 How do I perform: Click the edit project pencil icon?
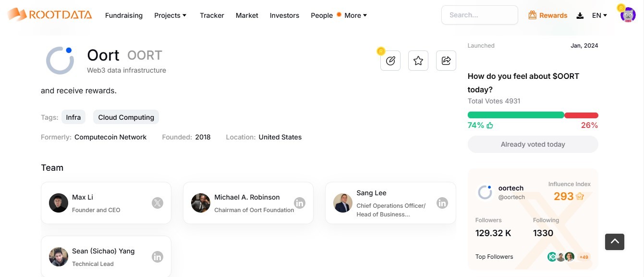pos(390,61)
